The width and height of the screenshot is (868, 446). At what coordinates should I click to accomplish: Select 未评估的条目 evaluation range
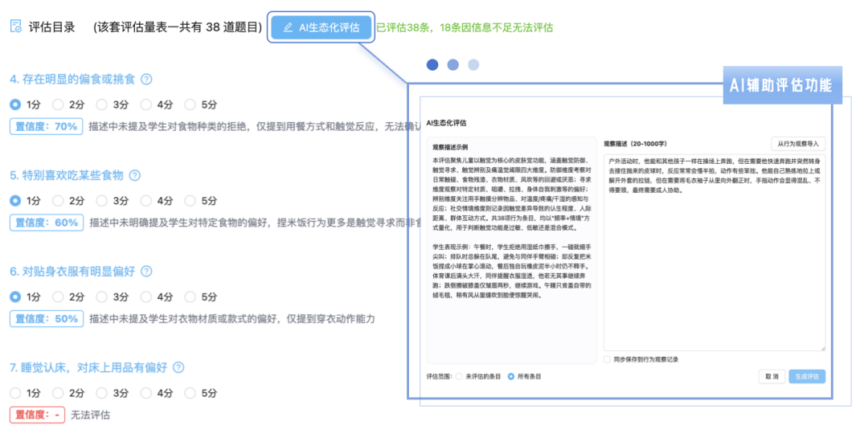(459, 376)
